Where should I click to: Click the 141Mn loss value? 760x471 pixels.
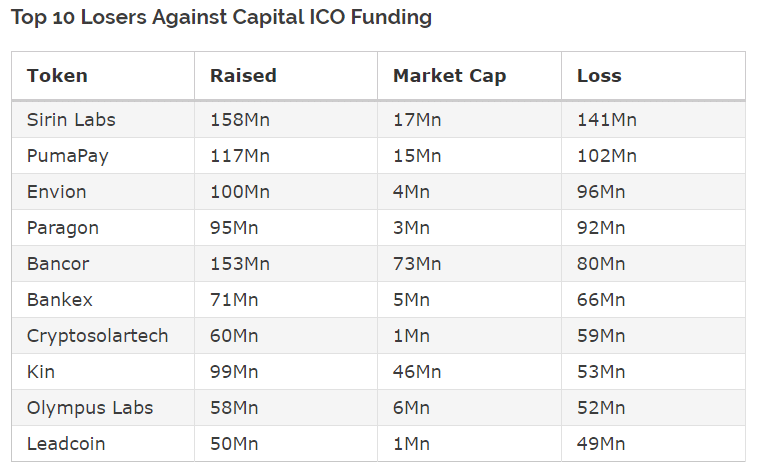[x=607, y=120]
